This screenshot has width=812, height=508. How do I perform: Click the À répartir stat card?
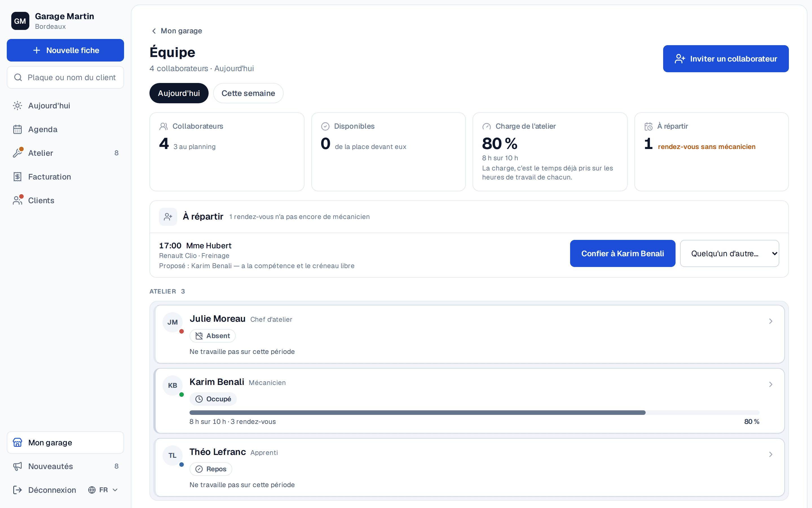711,152
